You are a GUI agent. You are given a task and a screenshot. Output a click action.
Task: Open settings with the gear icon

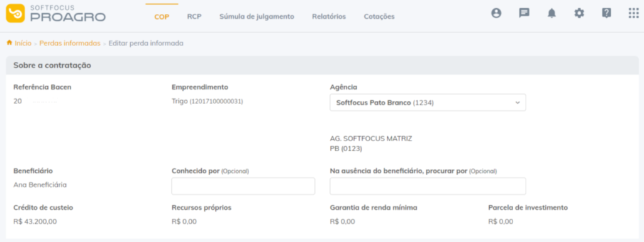coord(579,13)
